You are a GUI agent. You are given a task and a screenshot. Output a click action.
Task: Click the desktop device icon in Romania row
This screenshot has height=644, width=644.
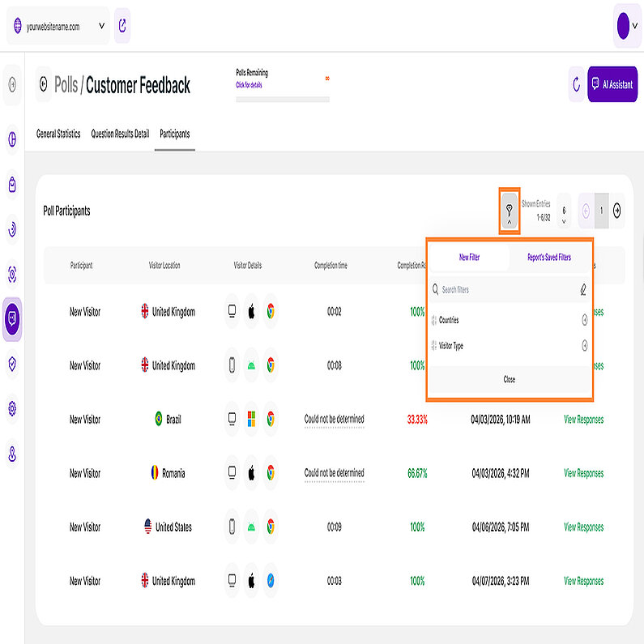pyautogui.click(x=232, y=473)
